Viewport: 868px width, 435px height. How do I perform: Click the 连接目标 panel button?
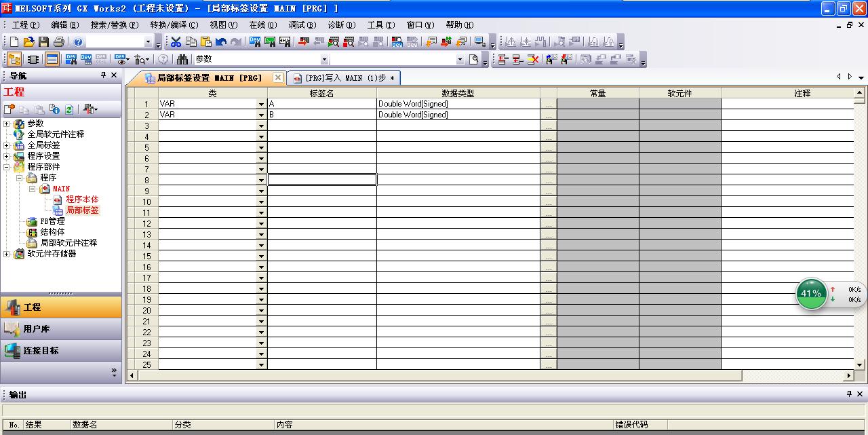(x=61, y=351)
